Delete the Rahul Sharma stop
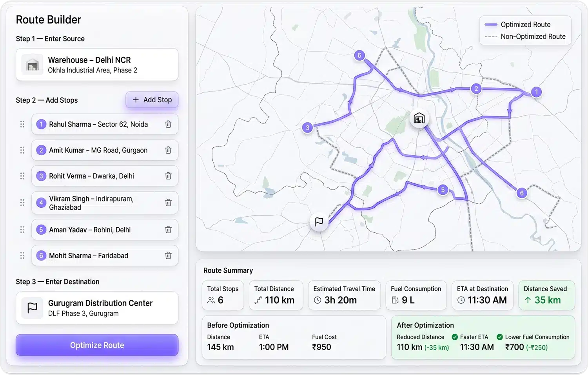The width and height of the screenshot is (588, 375). click(x=168, y=124)
